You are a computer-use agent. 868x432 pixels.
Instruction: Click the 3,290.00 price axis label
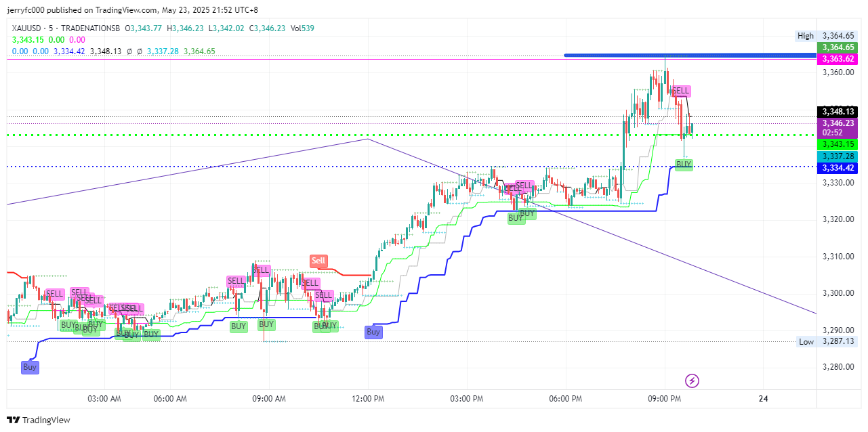[x=837, y=330]
